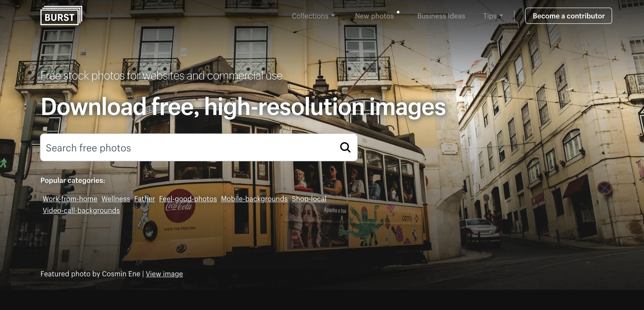This screenshot has height=310, width=644.
Task: Go to New photos page
Action: click(374, 16)
